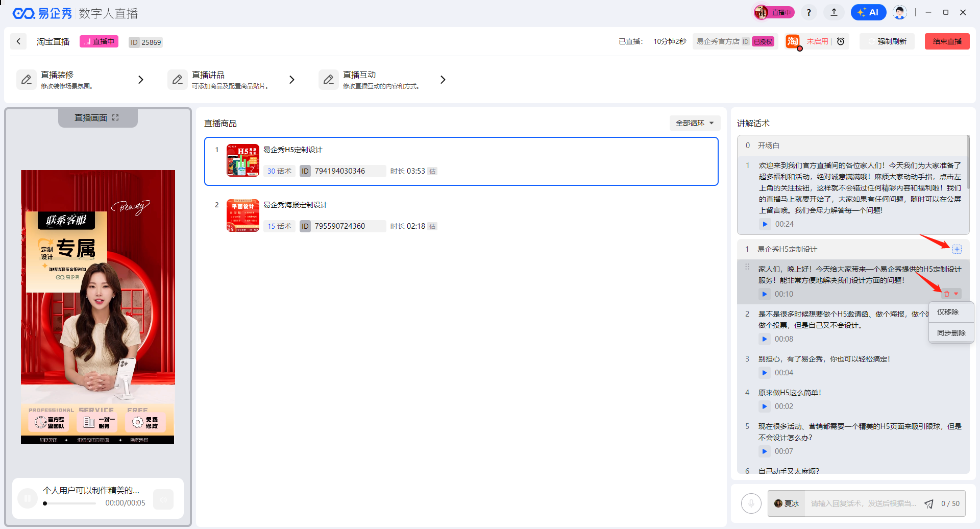Select product thumbnail 易企秀海报定制设计

[x=243, y=215]
